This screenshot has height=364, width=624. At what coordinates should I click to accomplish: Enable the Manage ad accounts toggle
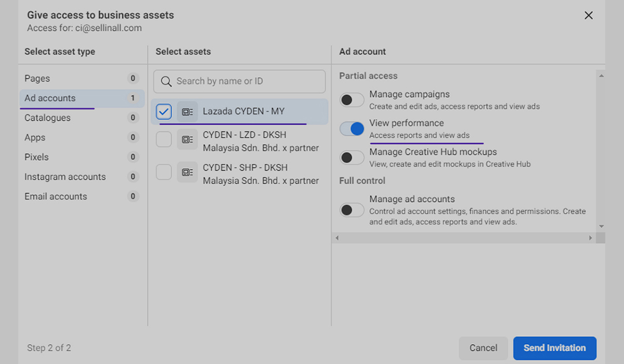point(352,210)
